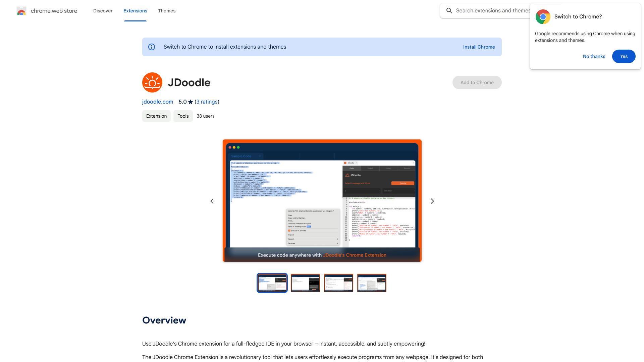
Task: Click the Add to Chrome button
Action: [477, 82]
